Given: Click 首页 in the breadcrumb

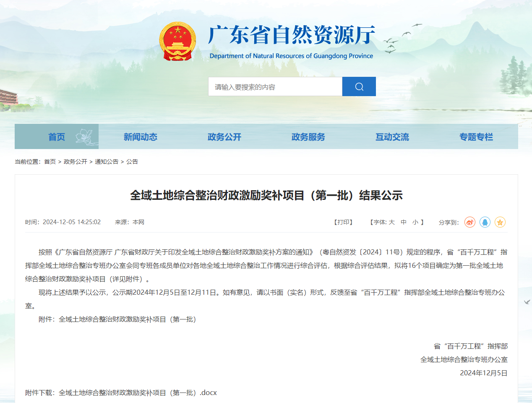Looking at the screenshot, I should [50, 162].
